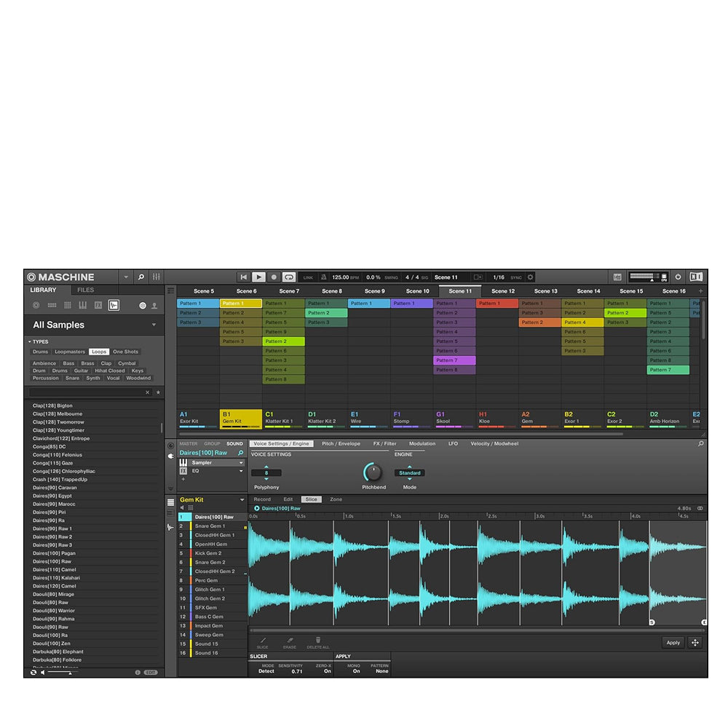Viewport: 728px width, 728px height.
Task: Toggle the audio engine power button
Action: (x=678, y=277)
